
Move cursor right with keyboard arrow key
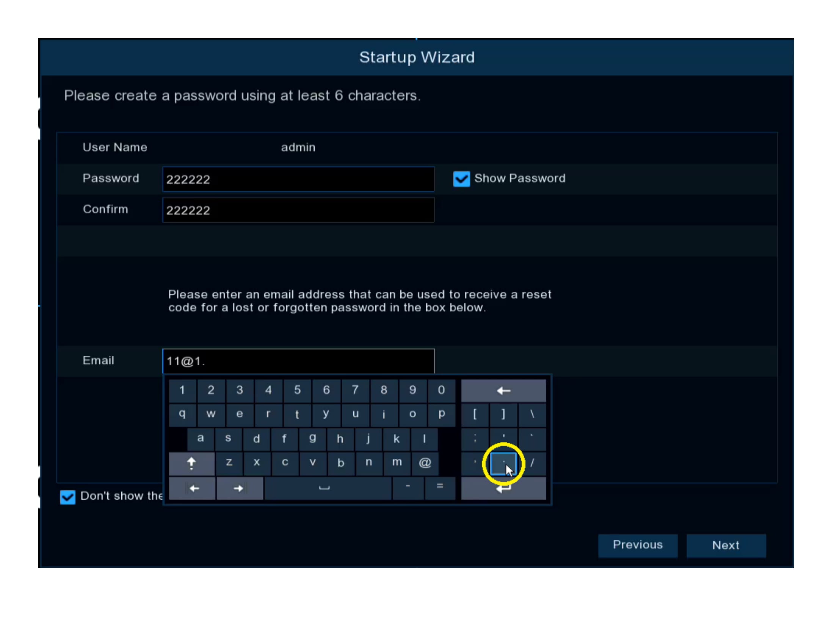coord(240,488)
